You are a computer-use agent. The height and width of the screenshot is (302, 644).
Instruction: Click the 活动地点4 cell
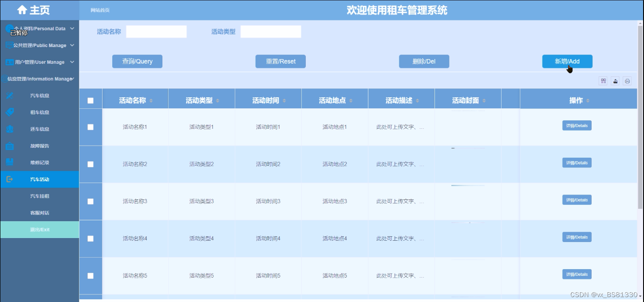pos(335,238)
